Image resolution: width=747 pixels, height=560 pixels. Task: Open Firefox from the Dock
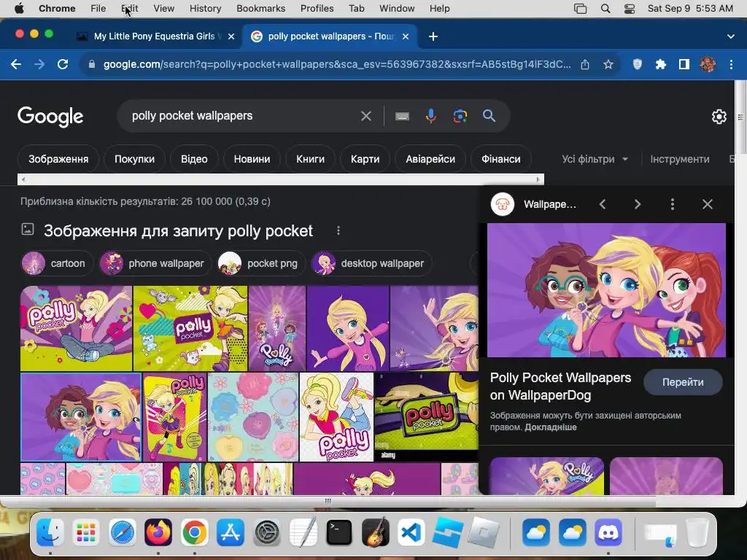pyautogui.click(x=158, y=532)
